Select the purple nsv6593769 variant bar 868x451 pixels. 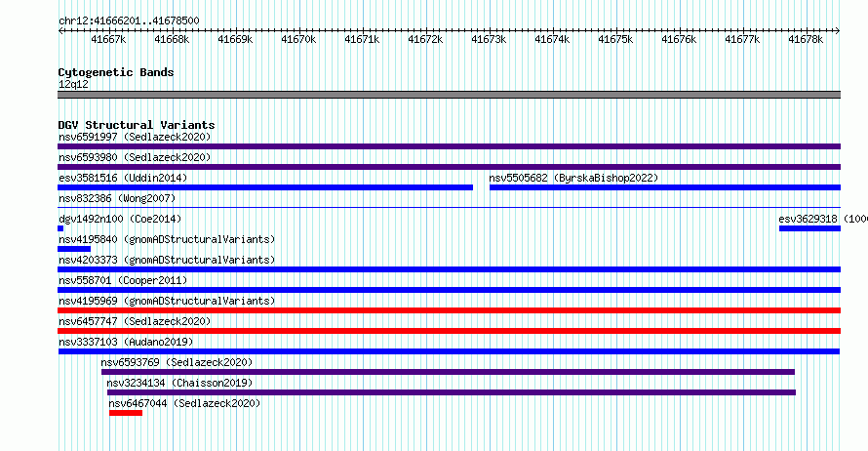pos(448,372)
